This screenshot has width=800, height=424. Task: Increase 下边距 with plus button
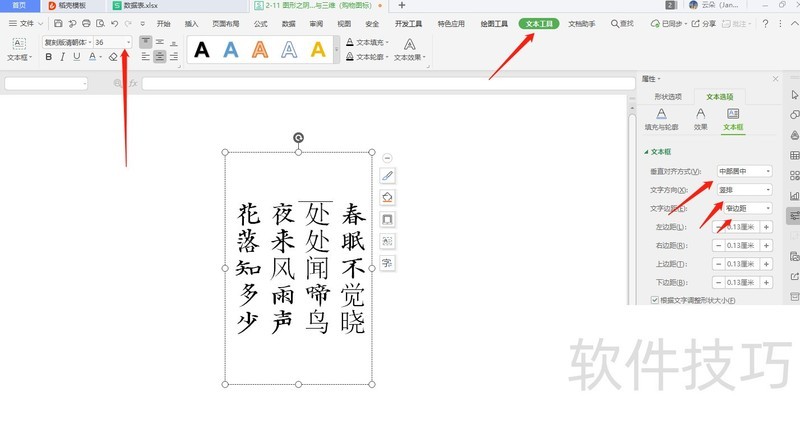pyautogui.click(x=766, y=282)
